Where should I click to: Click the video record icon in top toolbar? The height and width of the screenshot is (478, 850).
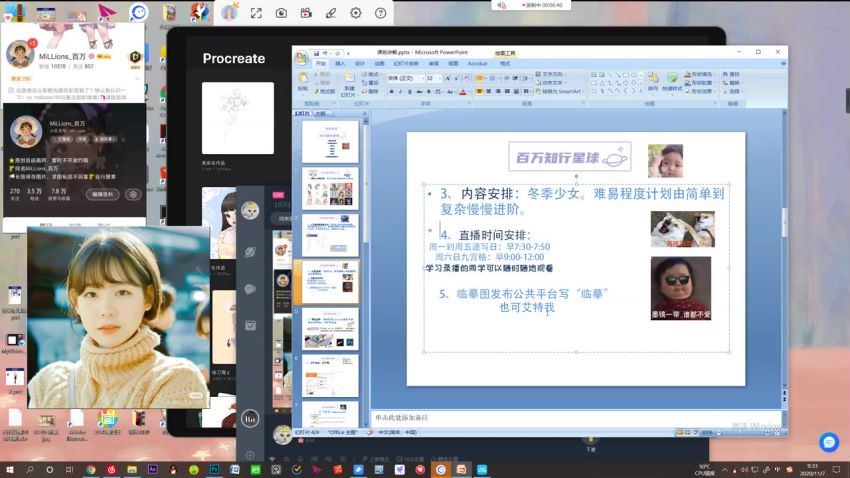306,13
